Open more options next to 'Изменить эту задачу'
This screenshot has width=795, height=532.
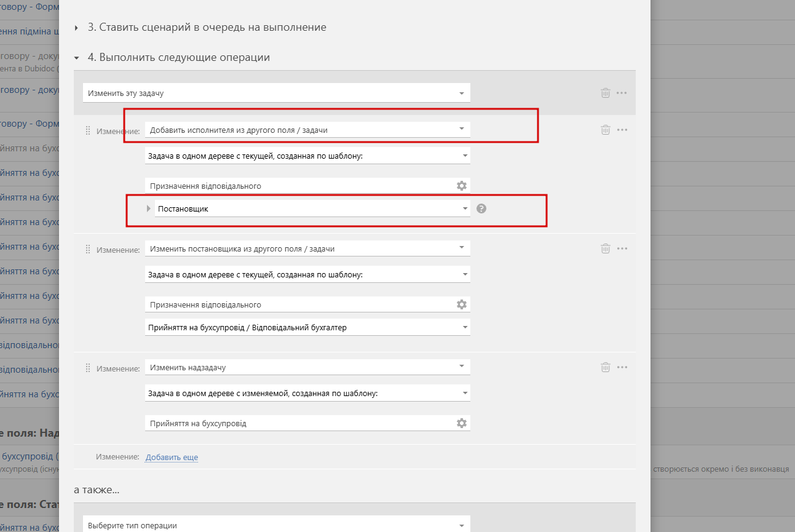622,93
